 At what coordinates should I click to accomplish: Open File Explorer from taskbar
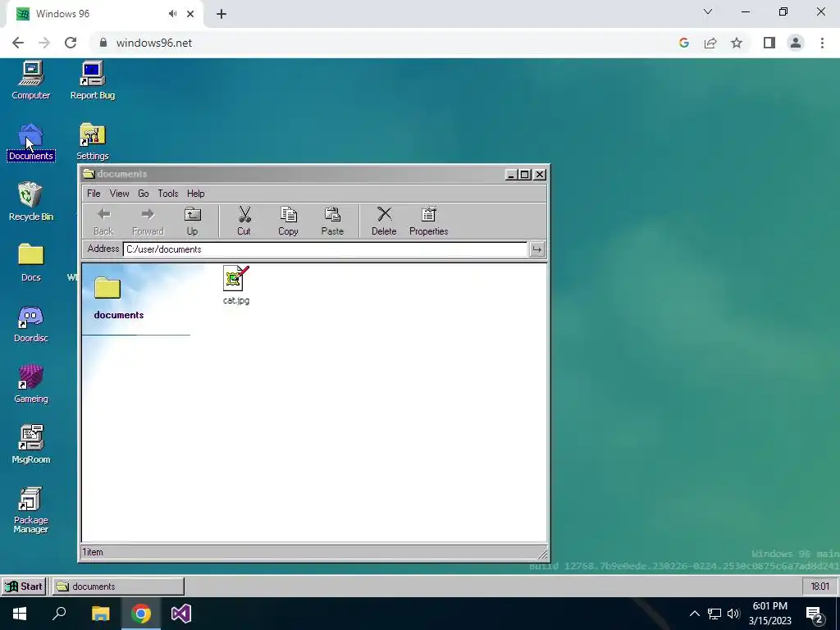click(x=100, y=614)
